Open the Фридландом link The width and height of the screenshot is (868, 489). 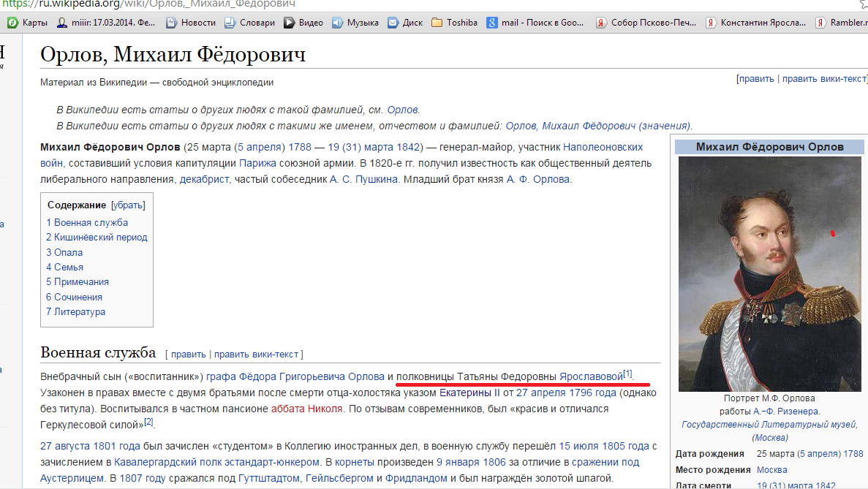(x=416, y=478)
